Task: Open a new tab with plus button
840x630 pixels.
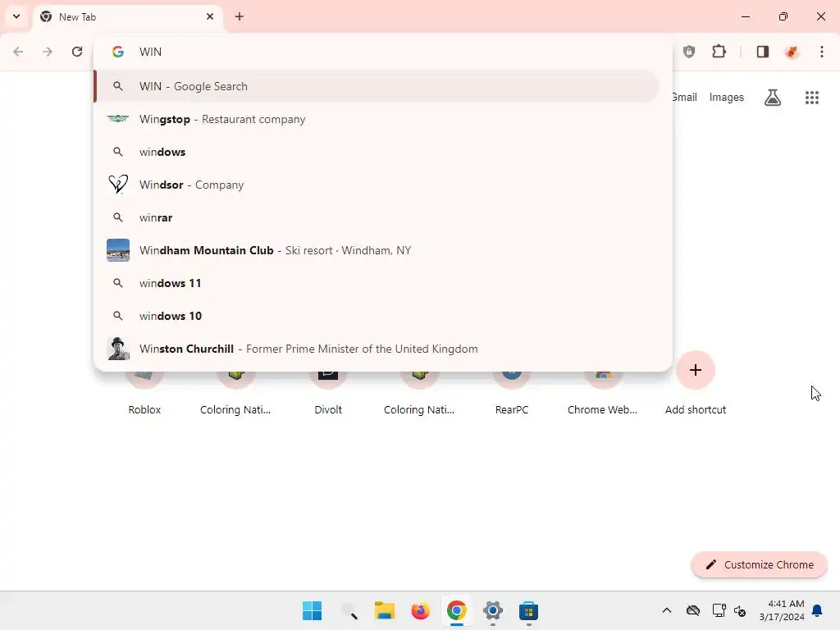Action: point(240,16)
